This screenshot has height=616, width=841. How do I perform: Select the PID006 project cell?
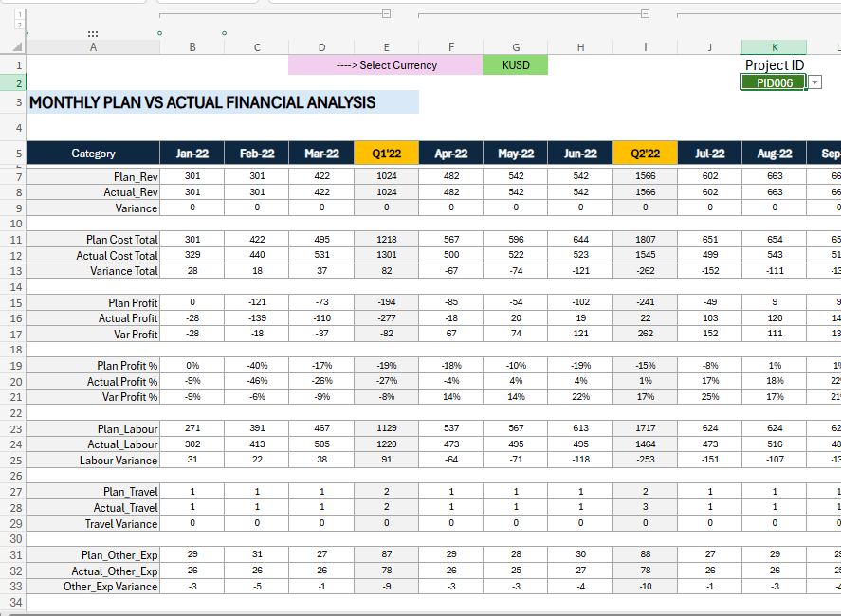point(774,82)
